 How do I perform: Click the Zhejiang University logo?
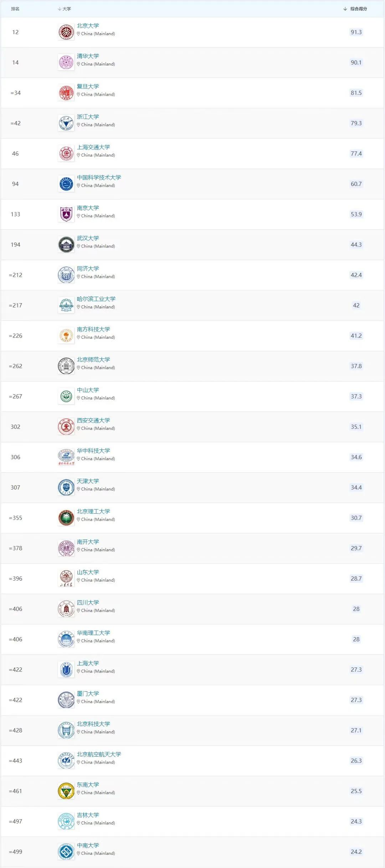point(66,123)
